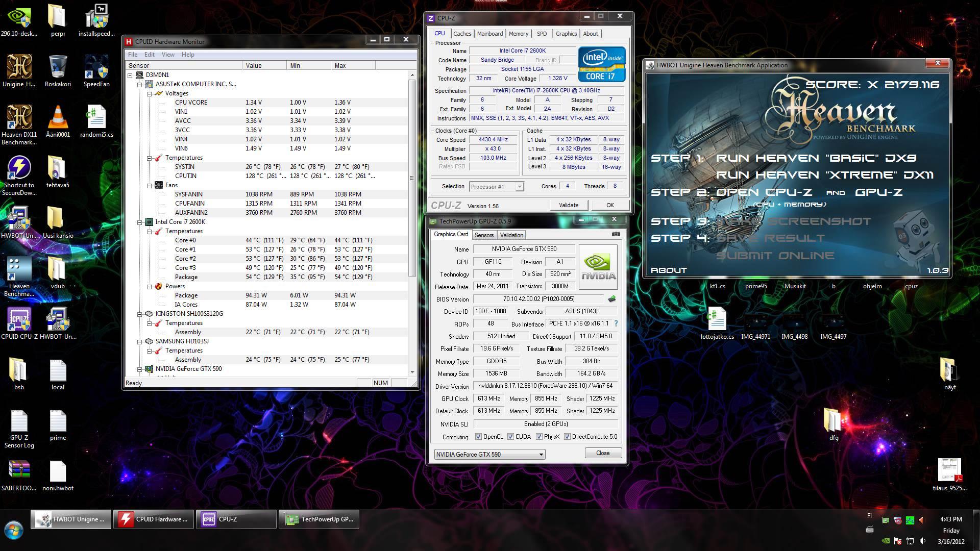This screenshot has width=980, height=551.
Task: Click the Validate button in CPU-Z
Action: click(x=569, y=205)
